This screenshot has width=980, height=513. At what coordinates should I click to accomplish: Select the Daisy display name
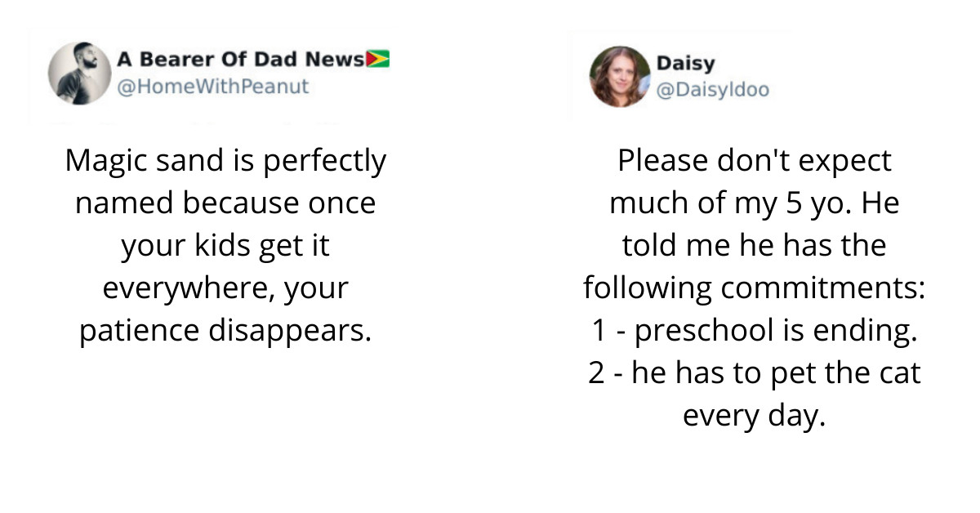coord(685,63)
